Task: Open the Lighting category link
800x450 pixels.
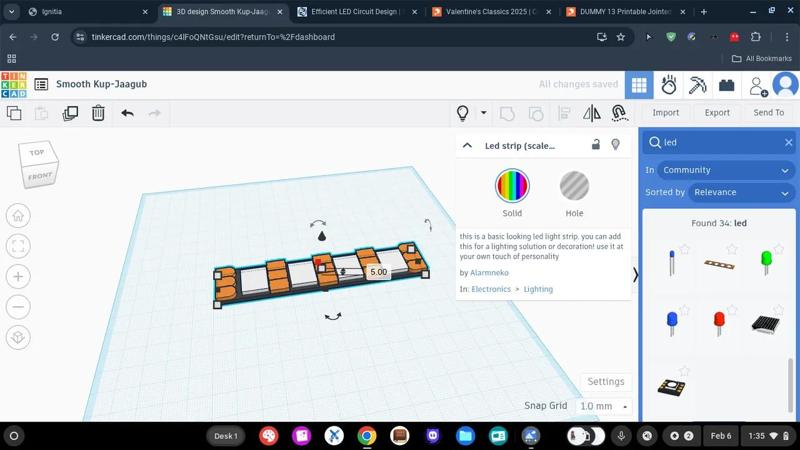Action: (538, 289)
